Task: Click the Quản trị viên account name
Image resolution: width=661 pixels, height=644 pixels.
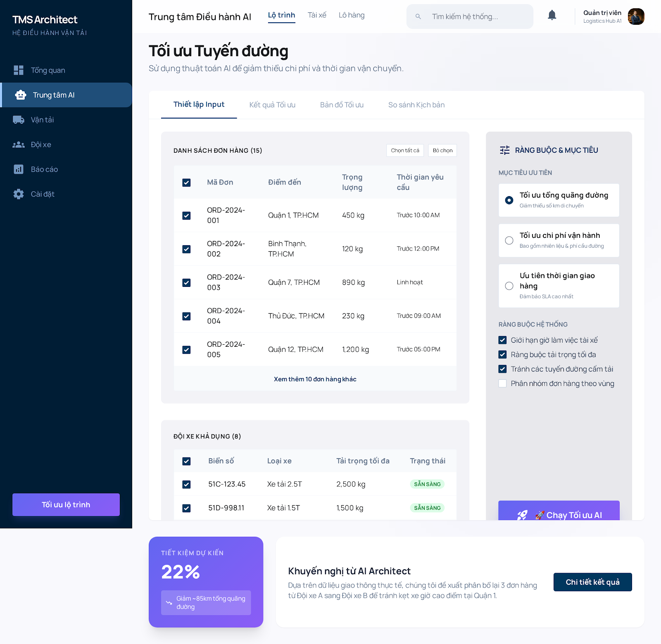Action: (602, 13)
